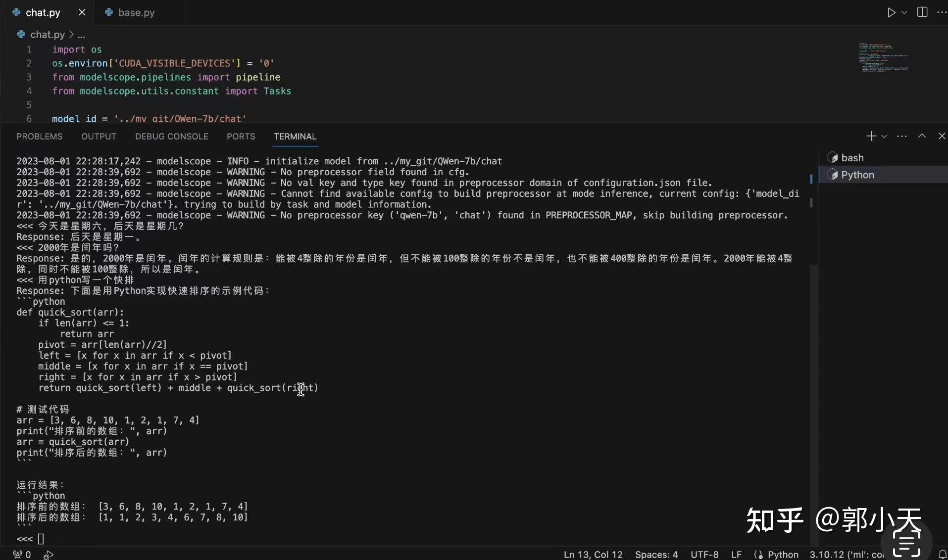
Task: Select the TERMINAL panel tab
Action: 295,137
